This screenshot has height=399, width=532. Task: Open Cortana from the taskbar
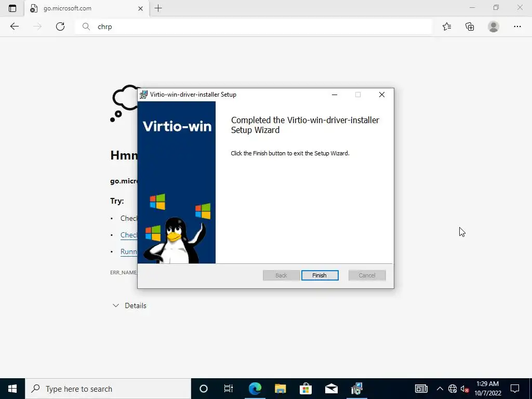pyautogui.click(x=204, y=389)
